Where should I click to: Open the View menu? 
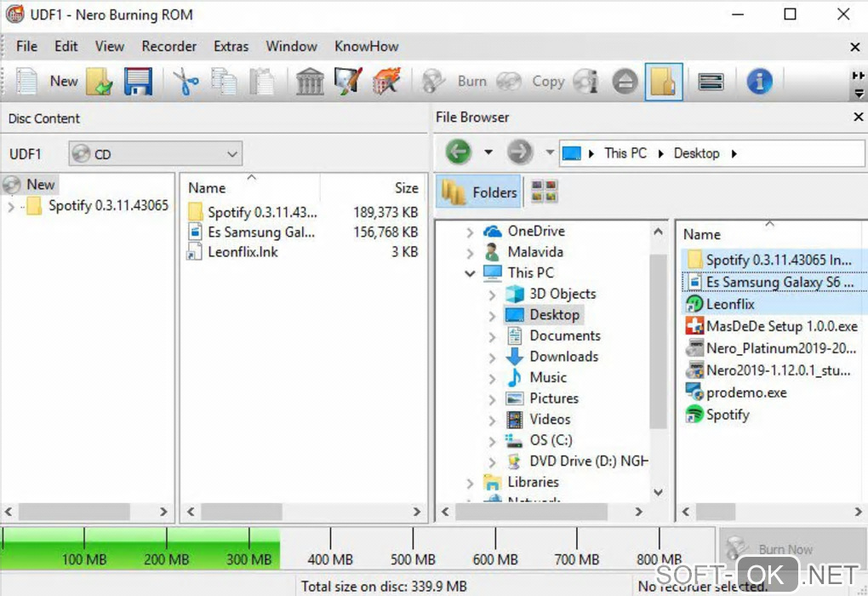tap(110, 47)
